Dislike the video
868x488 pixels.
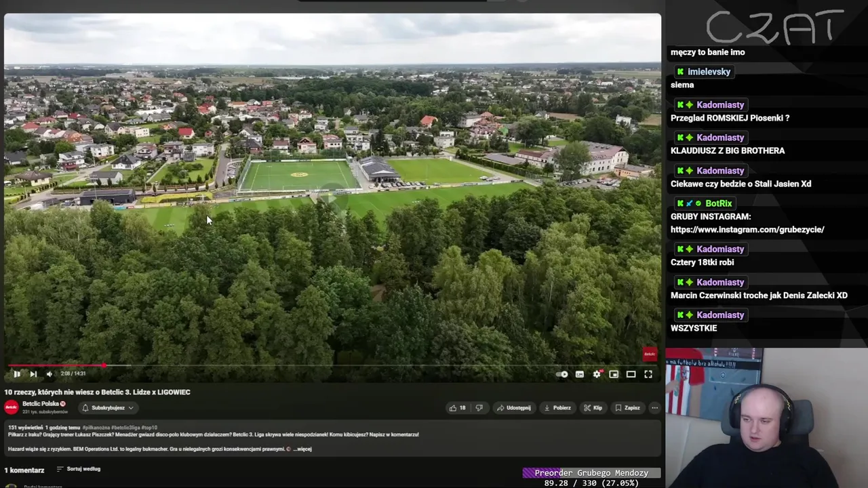(x=479, y=408)
